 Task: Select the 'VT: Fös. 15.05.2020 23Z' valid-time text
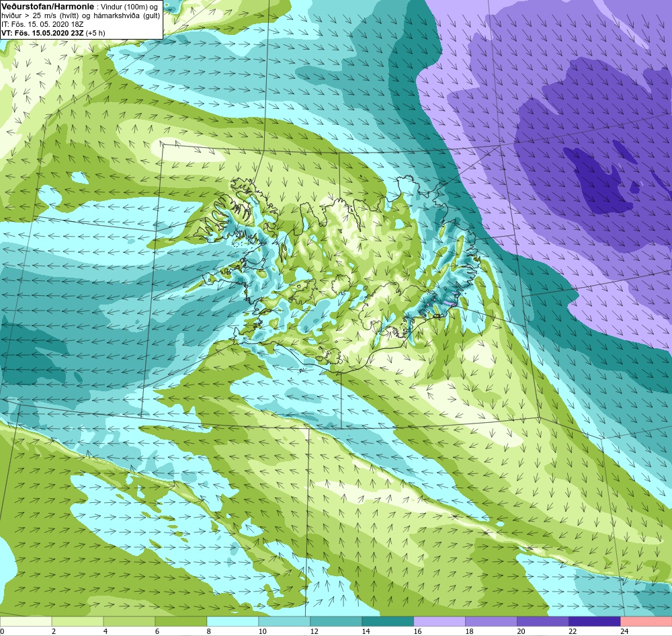coord(42,32)
